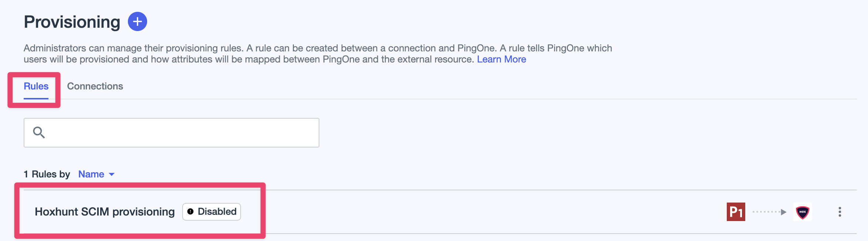Click the blue plus button beside Provisioning

coord(138,21)
